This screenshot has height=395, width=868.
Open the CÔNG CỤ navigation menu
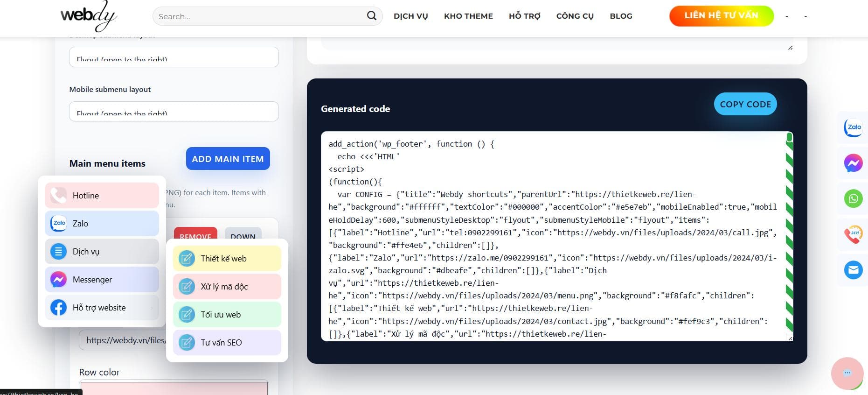click(575, 16)
